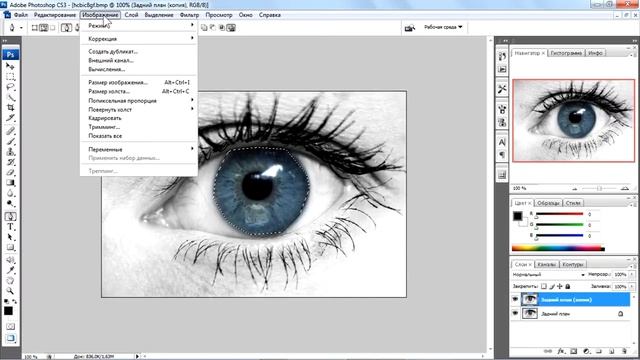Select the Path Selection tool
Image resolution: width=640 pixels, height=360 pixels.
[x=10, y=237]
